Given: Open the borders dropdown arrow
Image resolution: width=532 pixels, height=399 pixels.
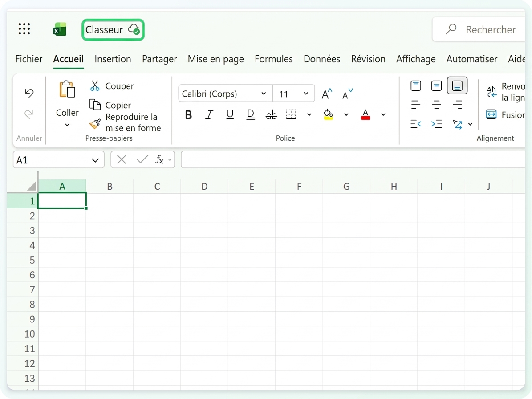Looking at the screenshot, I should 309,115.
